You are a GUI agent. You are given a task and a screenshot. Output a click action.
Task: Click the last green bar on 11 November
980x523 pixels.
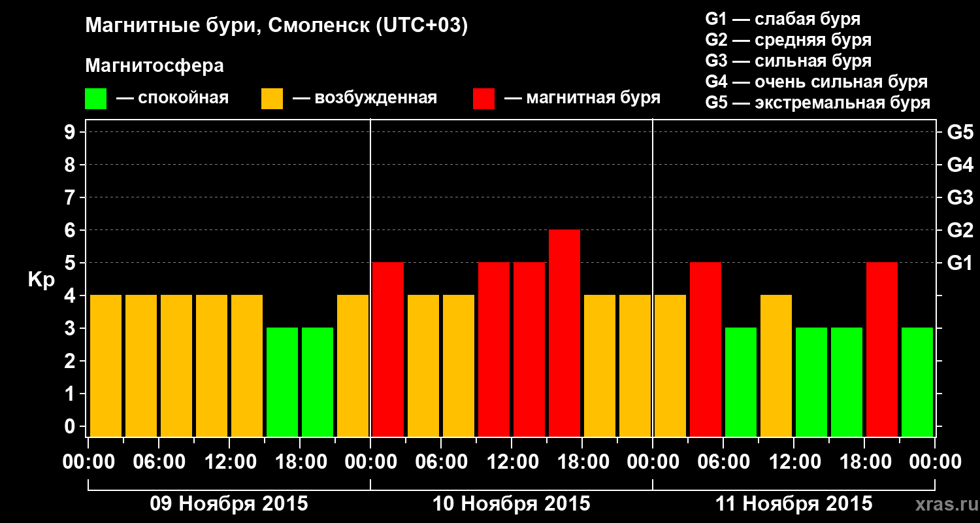(x=917, y=382)
